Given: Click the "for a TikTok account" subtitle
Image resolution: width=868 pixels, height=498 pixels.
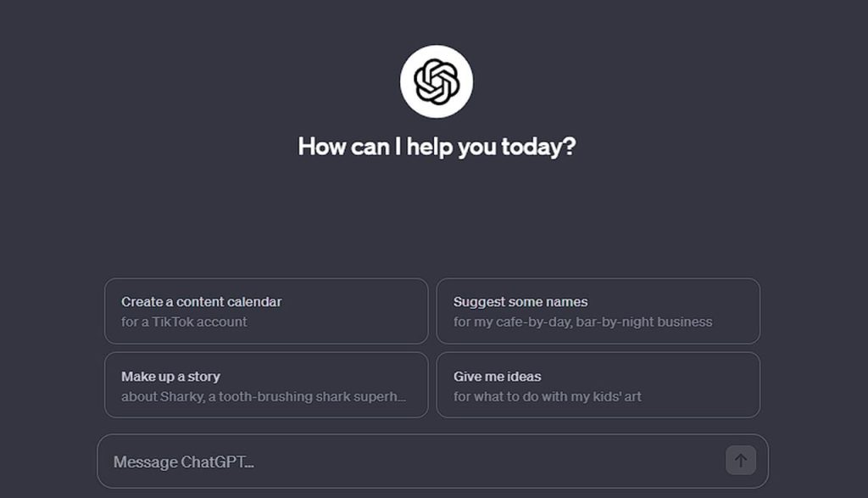Looking at the screenshot, I should (x=184, y=322).
